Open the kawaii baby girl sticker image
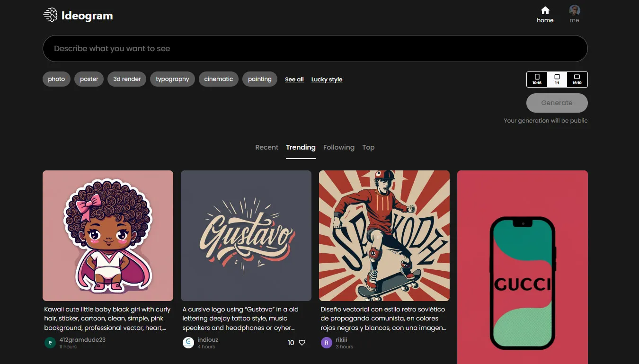The width and height of the screenshot is (639, 364). click(108, 236)
